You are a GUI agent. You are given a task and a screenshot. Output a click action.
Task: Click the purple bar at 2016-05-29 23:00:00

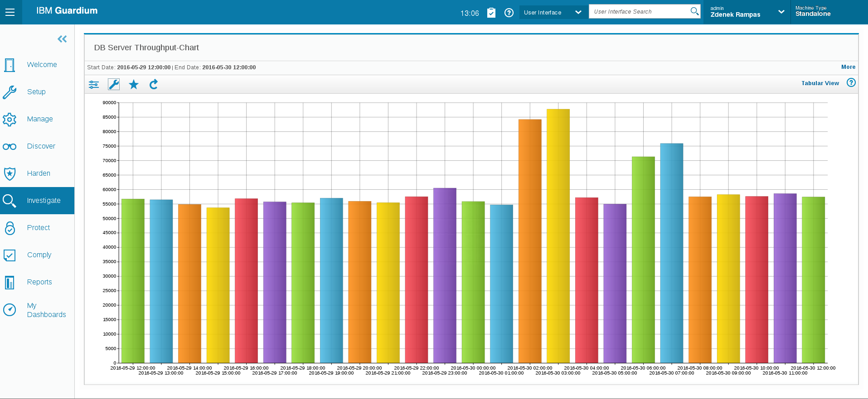445,275
